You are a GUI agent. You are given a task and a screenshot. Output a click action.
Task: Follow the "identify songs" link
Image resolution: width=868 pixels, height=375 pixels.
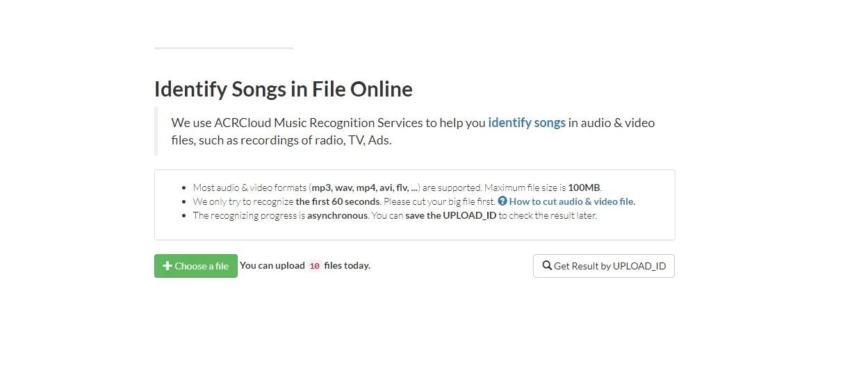pos(527,123)
